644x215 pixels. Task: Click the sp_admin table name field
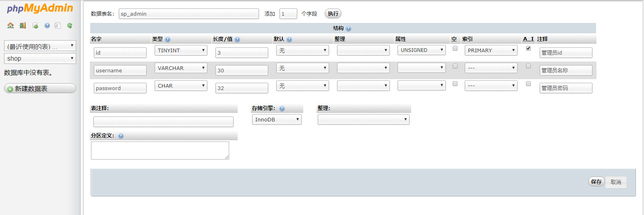(x=189, y=14)
